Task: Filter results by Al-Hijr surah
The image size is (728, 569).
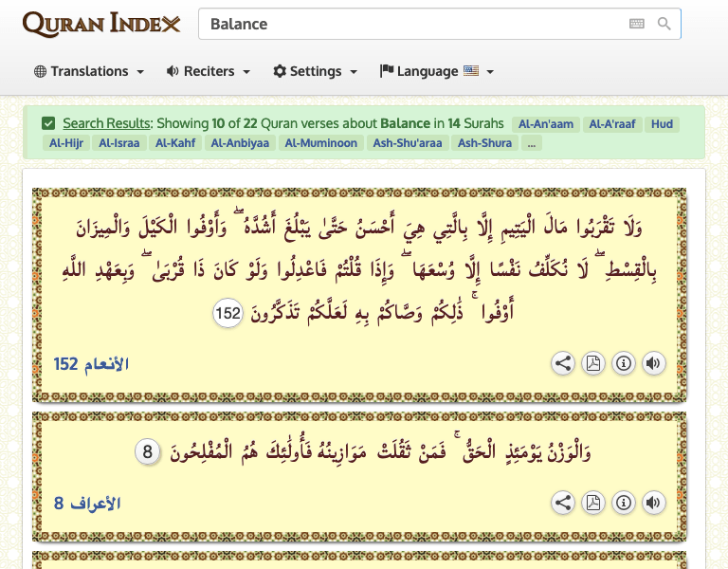Action: coord(66,143)
